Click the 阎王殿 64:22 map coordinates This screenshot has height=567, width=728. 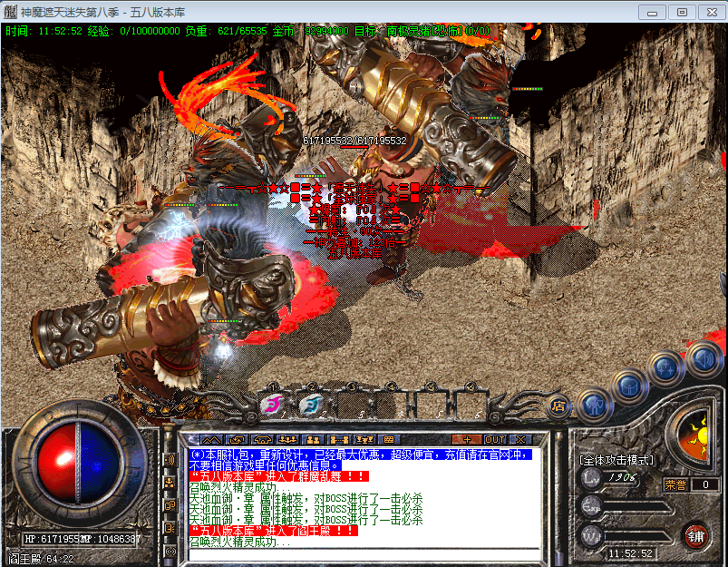[x=41, y=559]
